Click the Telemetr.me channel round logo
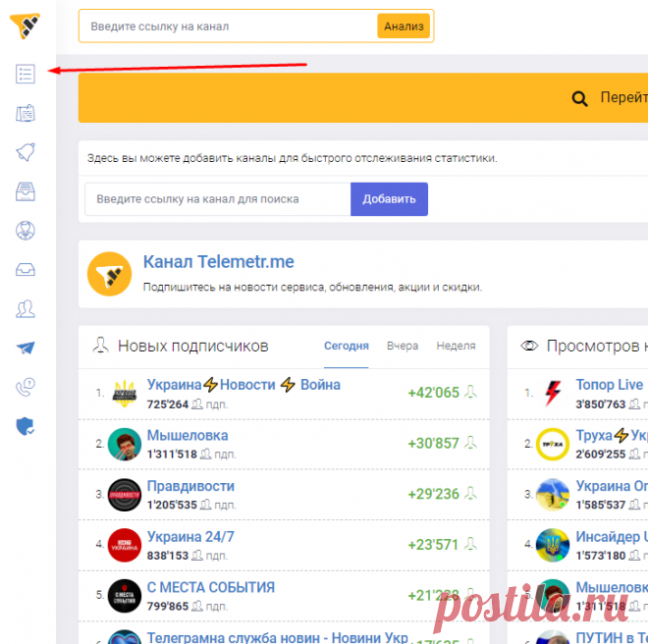 click(110, 274)
